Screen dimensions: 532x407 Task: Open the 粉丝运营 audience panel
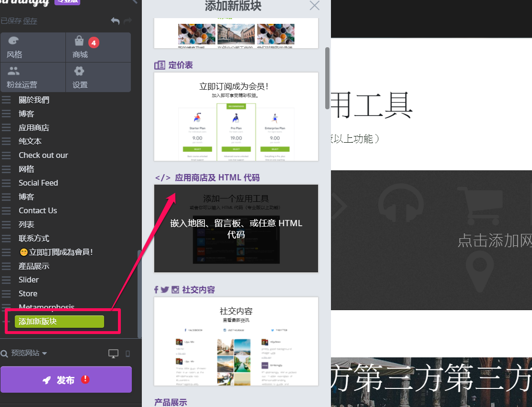click(33, 77)
